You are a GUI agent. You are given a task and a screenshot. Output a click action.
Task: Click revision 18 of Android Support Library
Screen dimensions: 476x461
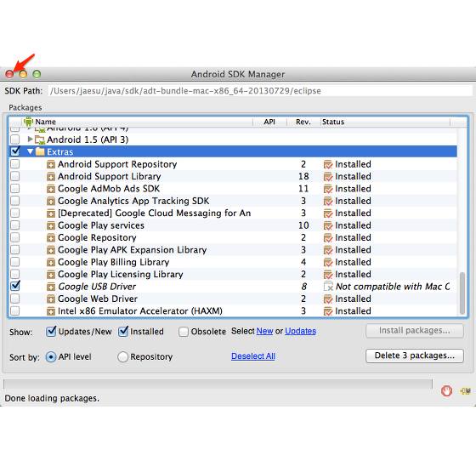(303, 176)
